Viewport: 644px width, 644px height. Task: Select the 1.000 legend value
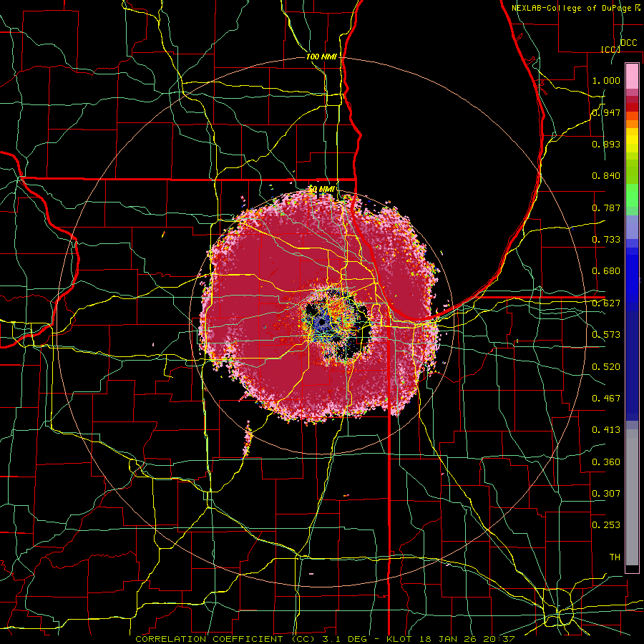tap(606, 80)
